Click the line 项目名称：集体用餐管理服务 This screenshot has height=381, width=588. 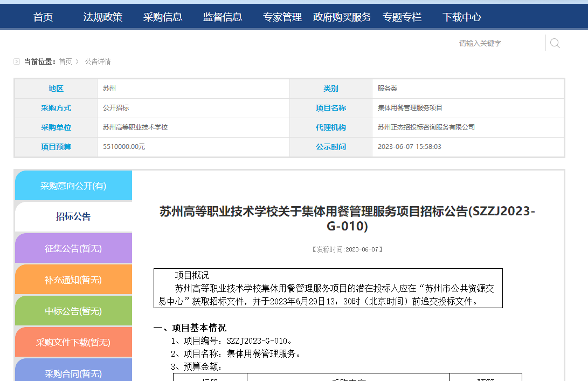pyautogui.click(x=236, y=353)
